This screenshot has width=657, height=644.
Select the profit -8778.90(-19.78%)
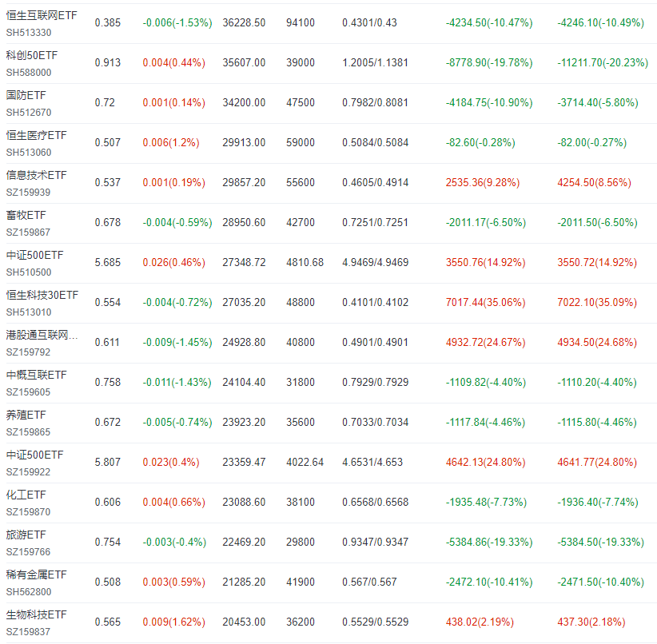coord(489,63)
